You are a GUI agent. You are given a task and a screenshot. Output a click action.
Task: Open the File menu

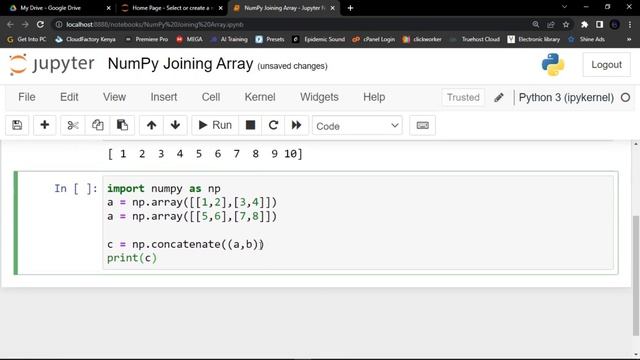27,97
